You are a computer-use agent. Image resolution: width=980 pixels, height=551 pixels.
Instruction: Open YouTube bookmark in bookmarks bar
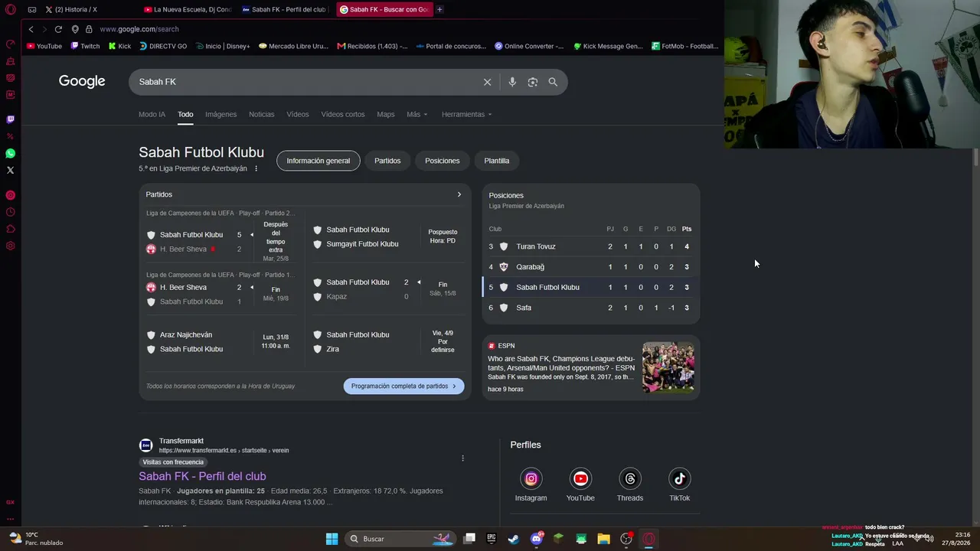44,46
